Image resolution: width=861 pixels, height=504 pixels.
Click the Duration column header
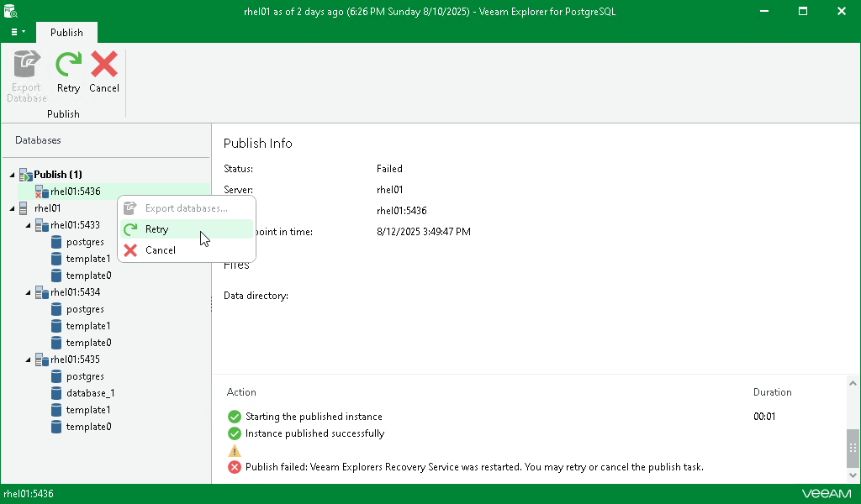(772, 392)
